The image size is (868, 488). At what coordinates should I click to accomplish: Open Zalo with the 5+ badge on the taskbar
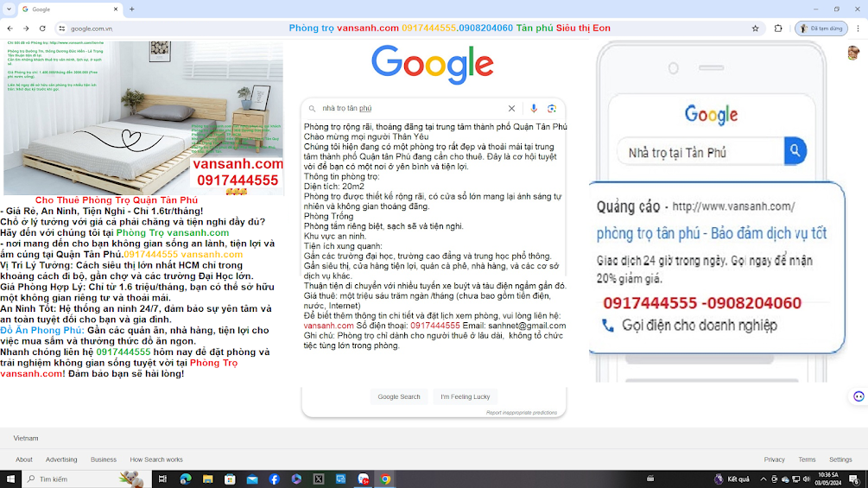coord(363,479)
